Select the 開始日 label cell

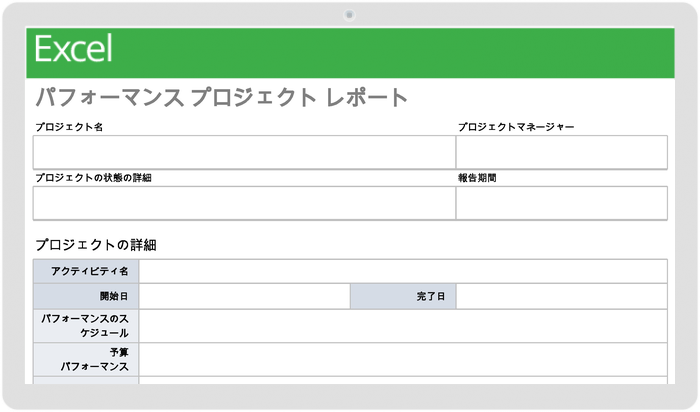coord(86,296)
